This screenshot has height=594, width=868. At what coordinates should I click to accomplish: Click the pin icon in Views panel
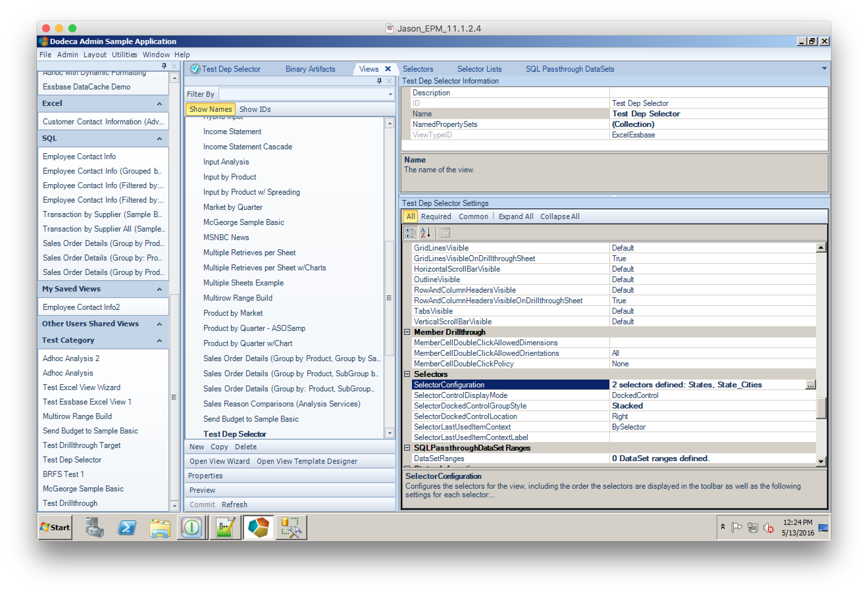click(379, 81)
